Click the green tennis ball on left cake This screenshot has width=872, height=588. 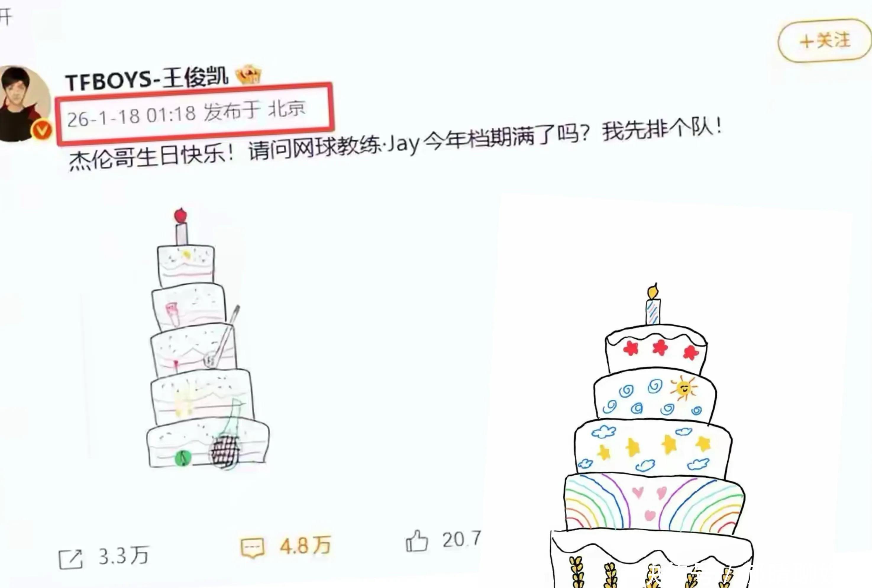click(183, 458)
